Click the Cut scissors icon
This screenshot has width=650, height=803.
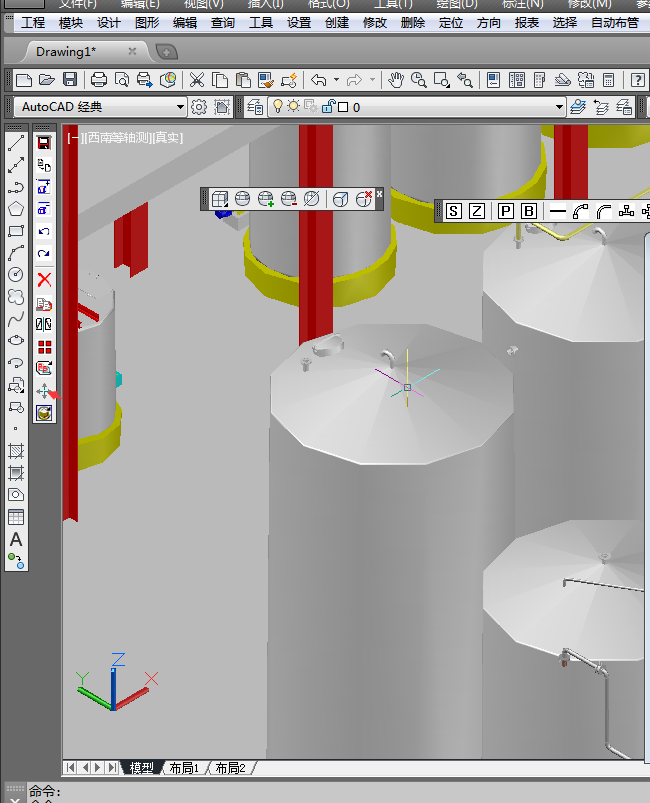(196, 80)
